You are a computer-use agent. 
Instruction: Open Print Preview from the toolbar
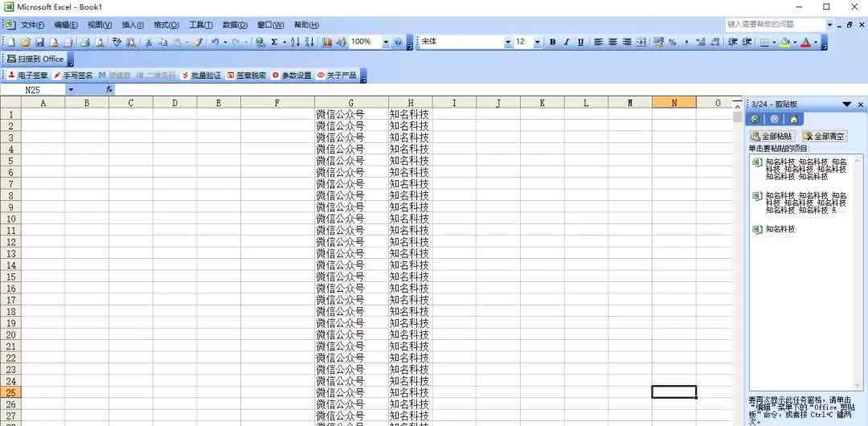tap(100, 42)
